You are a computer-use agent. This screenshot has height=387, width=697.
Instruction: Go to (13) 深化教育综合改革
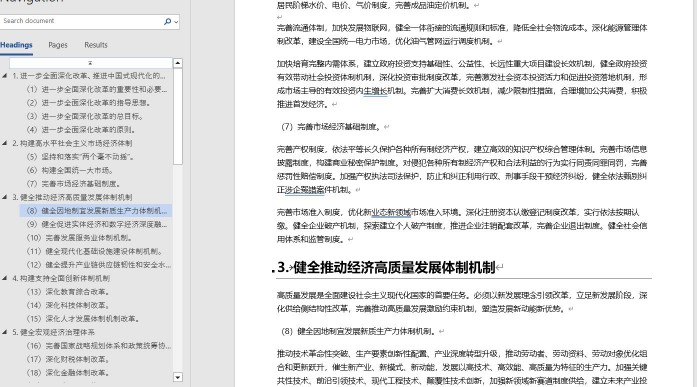pos(68,292)
